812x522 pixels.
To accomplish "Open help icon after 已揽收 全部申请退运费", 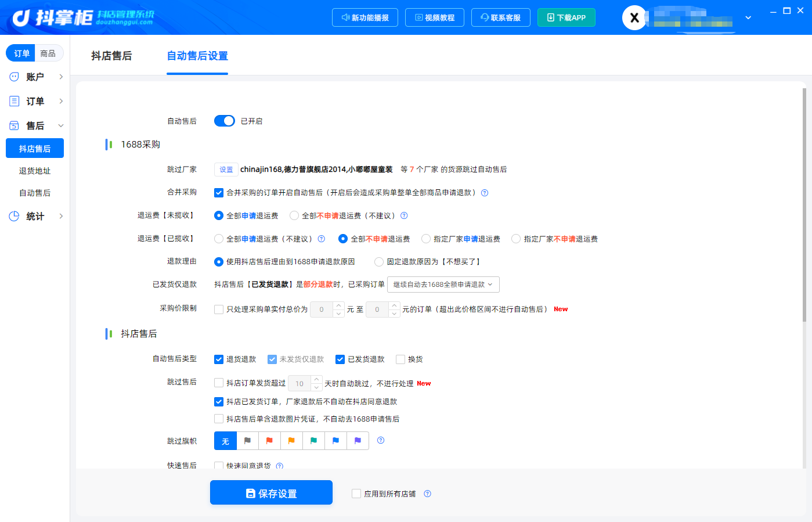I will (321, 239).
